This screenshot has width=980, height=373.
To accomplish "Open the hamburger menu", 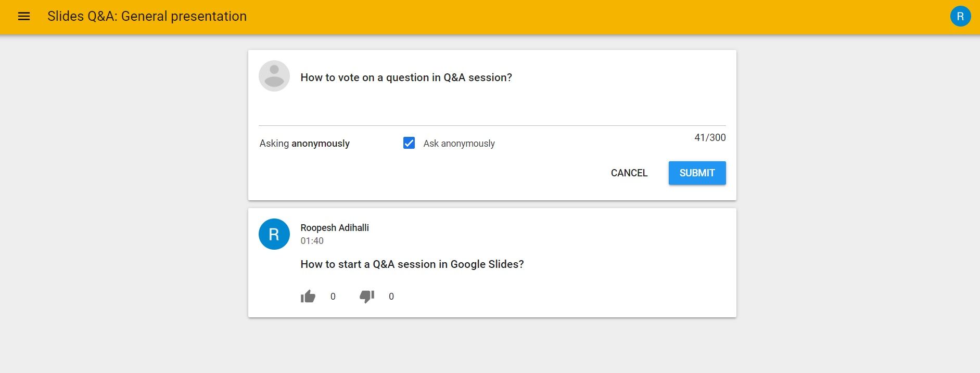I will coord(24,16).
